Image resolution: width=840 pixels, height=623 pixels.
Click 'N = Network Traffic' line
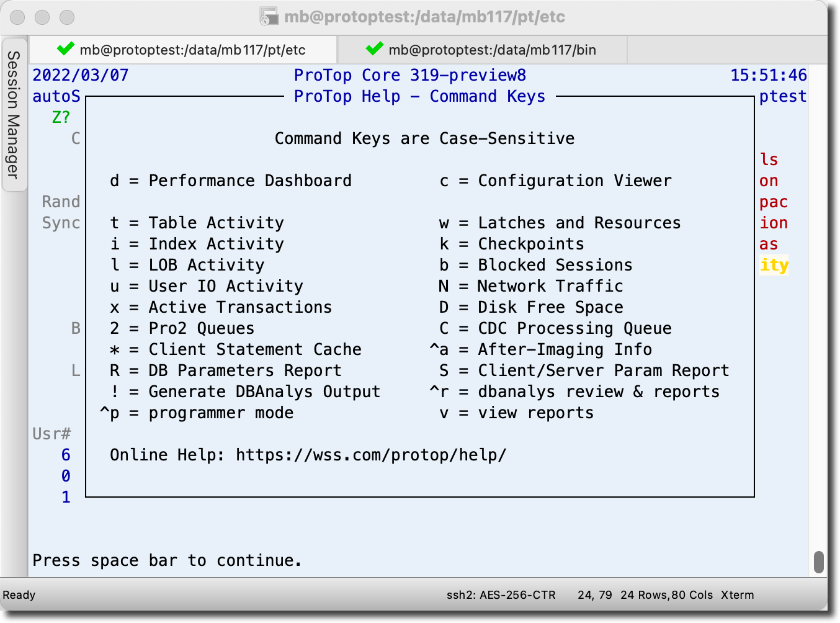(530, 287)
